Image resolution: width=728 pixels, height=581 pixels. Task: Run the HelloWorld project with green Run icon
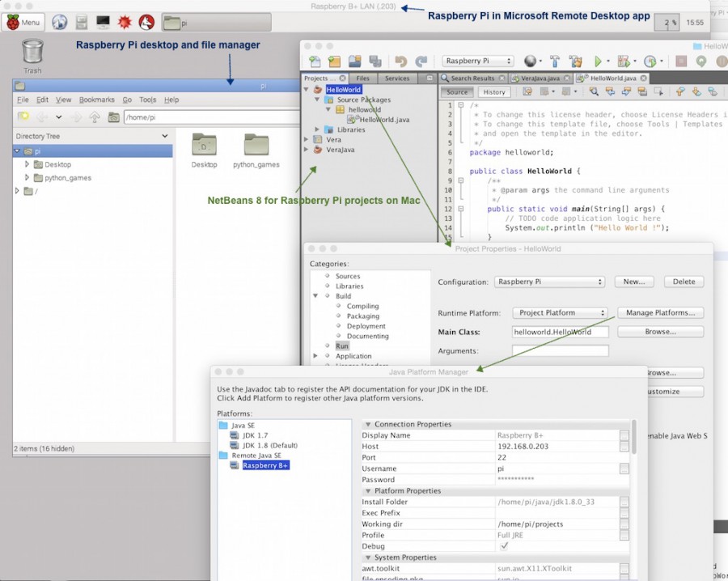(x=598, y=61)
